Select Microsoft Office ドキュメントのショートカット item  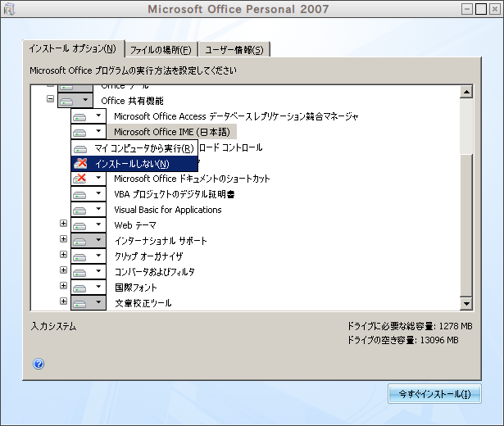coord(192,179)
